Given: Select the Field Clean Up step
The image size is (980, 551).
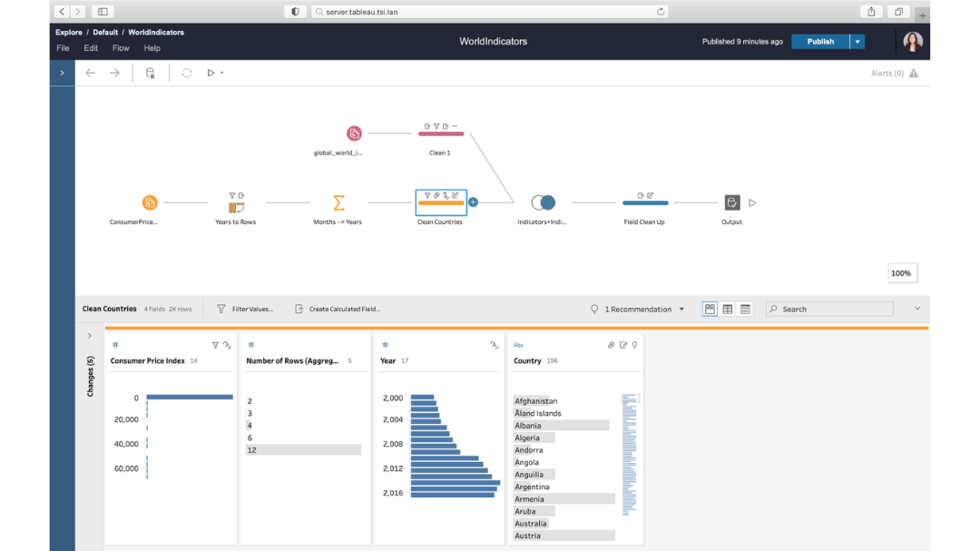Looking at the screenshot, I should coord(645,202).
